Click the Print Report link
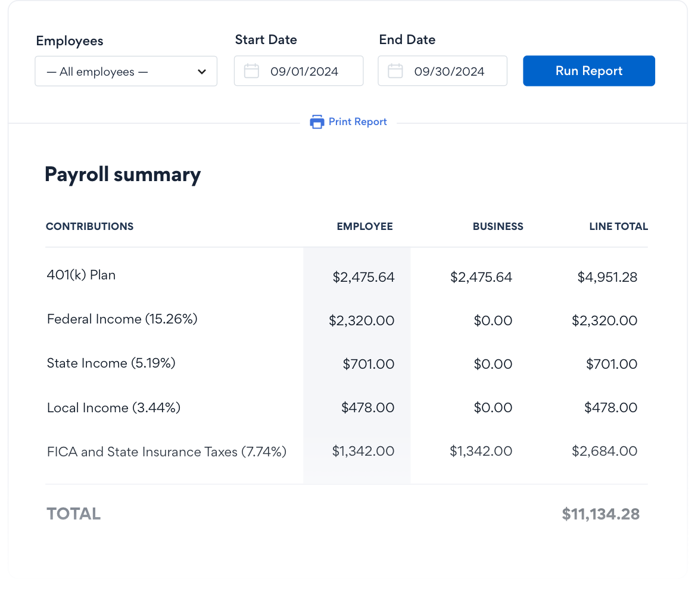Screen dimensions: 698x616 [x=357, y=122]
